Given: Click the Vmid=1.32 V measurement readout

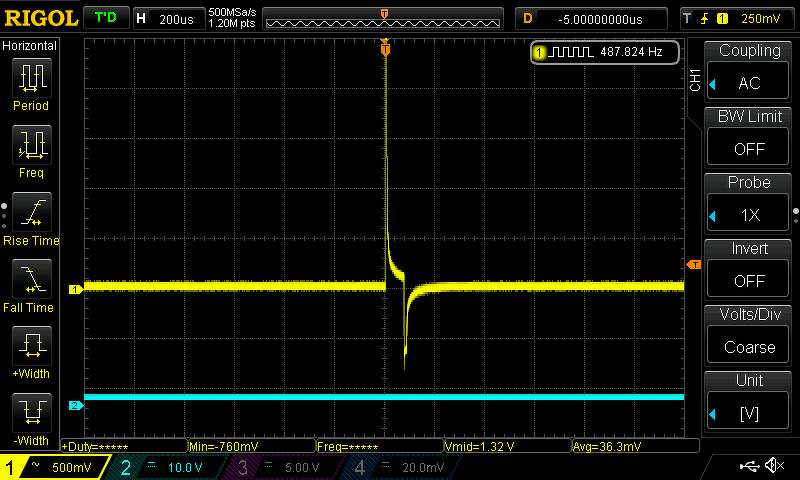Looking at the screenshot, I should [x=508, y=446].
